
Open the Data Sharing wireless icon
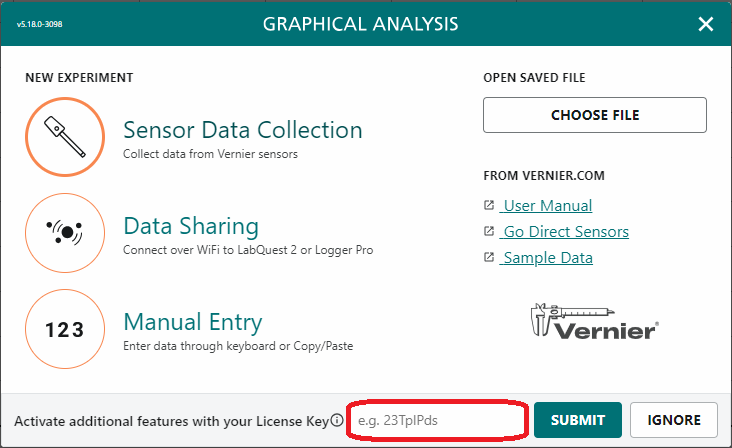[65, 233]
